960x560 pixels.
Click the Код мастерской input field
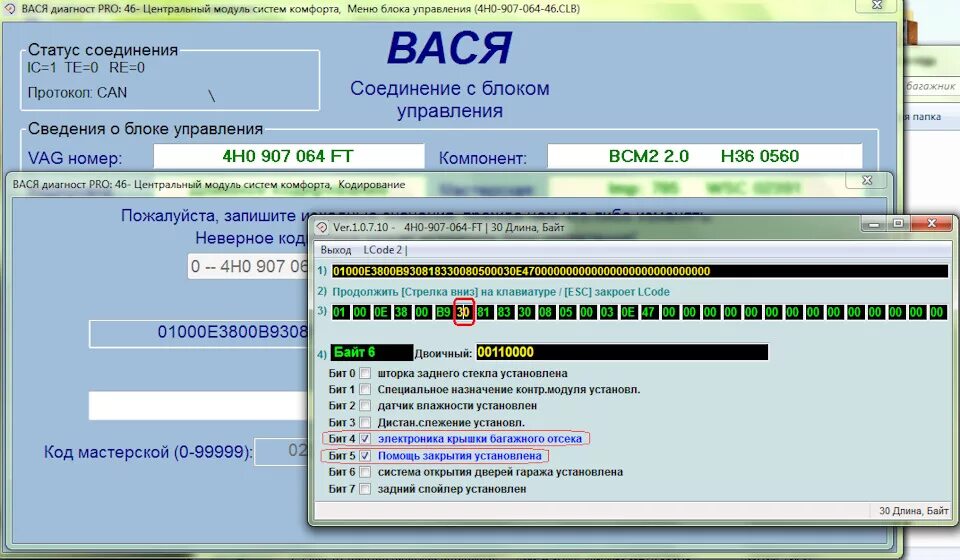point(282,451)
